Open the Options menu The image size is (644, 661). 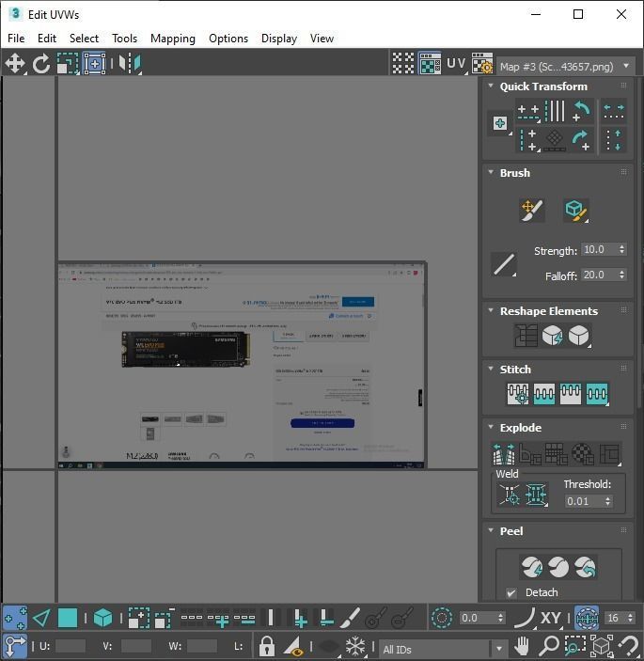point(228,39)
